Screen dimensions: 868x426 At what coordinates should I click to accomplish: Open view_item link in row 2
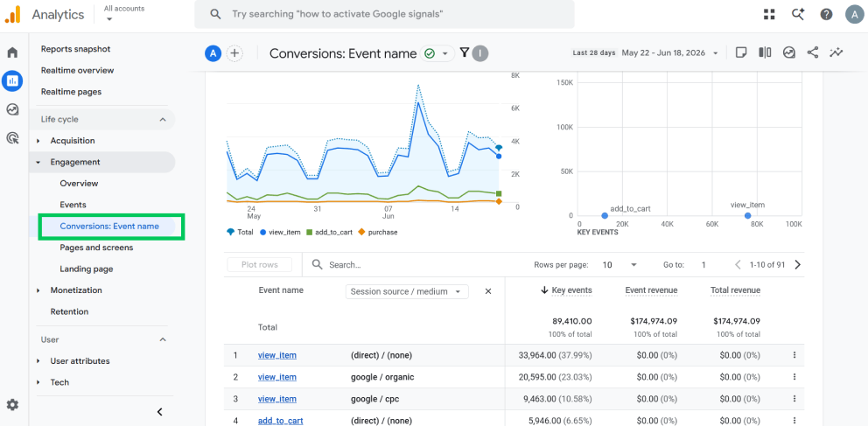(x=276, y=377)
